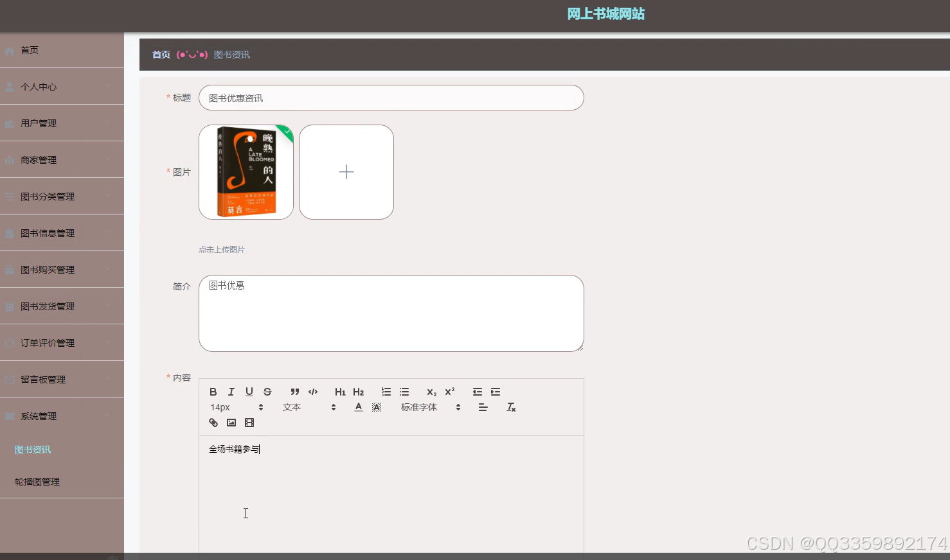Click the 留言板管理 envelope icon
The image size is (950, 560).
[10, 380]
